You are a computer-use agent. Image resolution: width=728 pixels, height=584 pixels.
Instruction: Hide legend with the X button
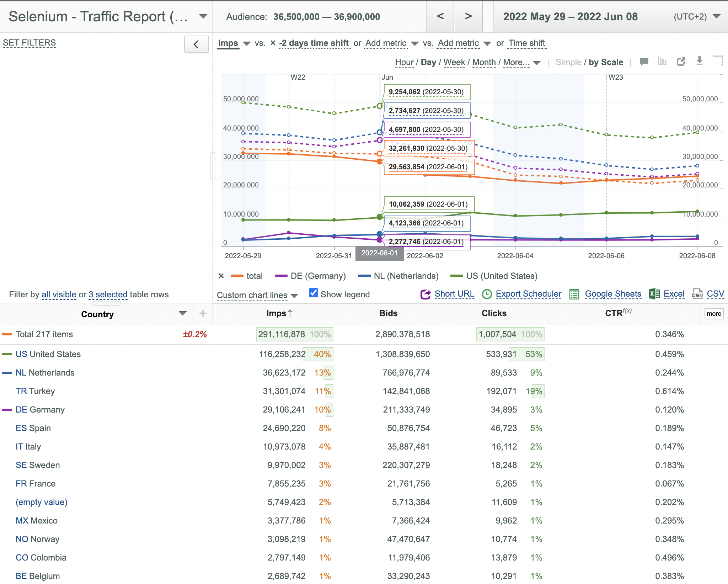click(221, 276)
